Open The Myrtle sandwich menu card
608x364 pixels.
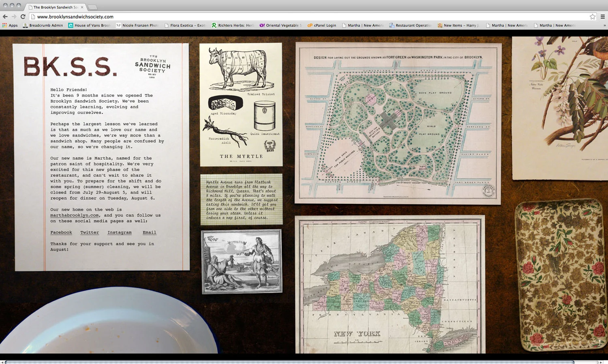pyautogui.click(x=241, y=105)
